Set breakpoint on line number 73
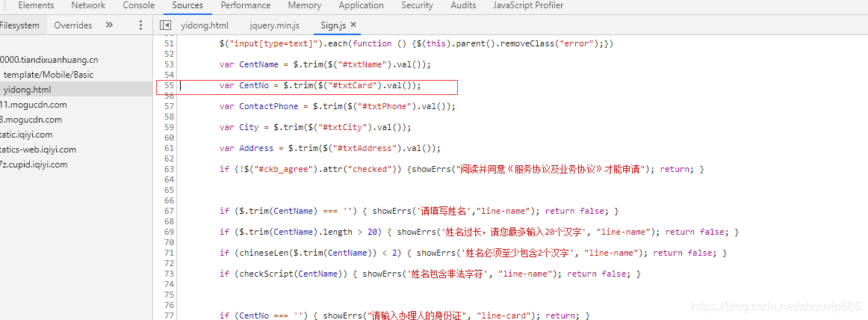This screenshot has width=868, height=320. pyautogui.click(x=170, y=274)
